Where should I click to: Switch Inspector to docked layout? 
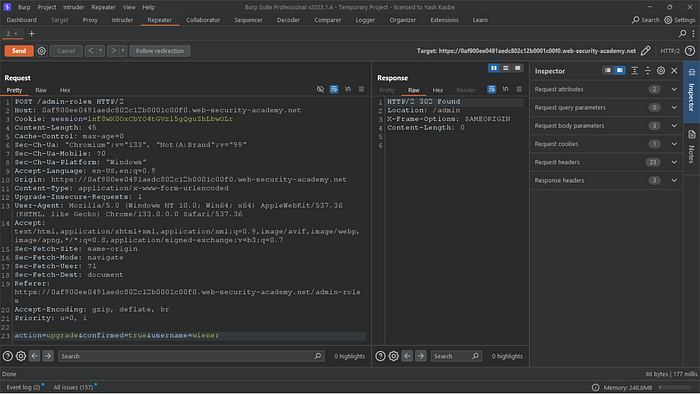point(620,71)
